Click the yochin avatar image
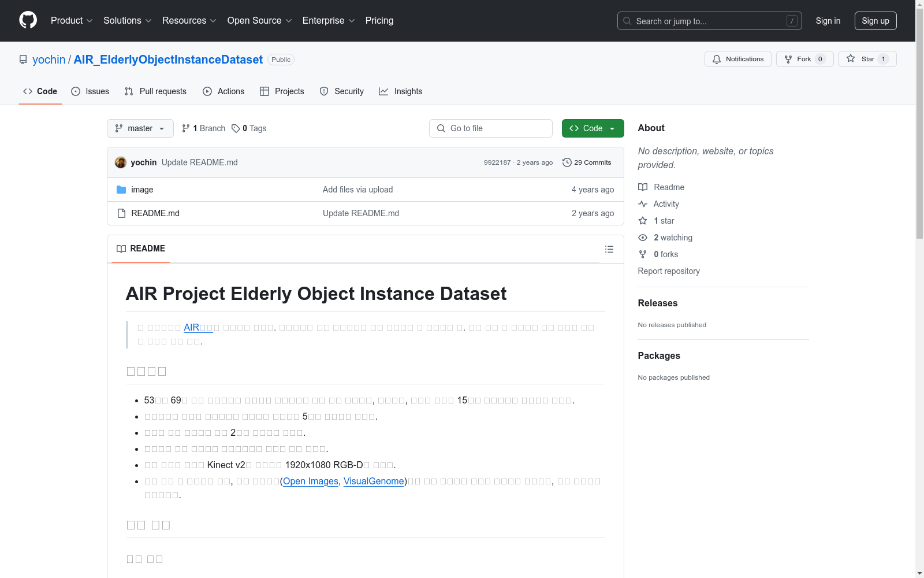Viewport: 924px width, 578px height. tap(121, 162)
